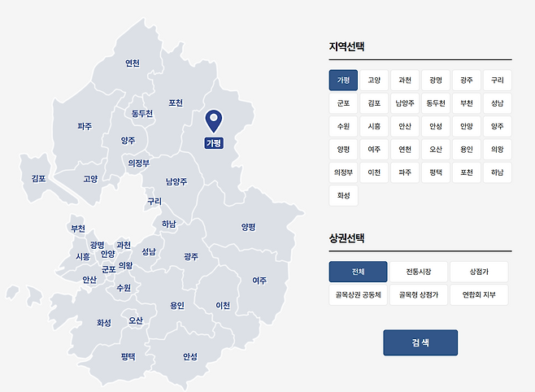Screen dimensions: 535x392
Task: Select 골목형 상점가 district option
Action: [x=420, y=294]
